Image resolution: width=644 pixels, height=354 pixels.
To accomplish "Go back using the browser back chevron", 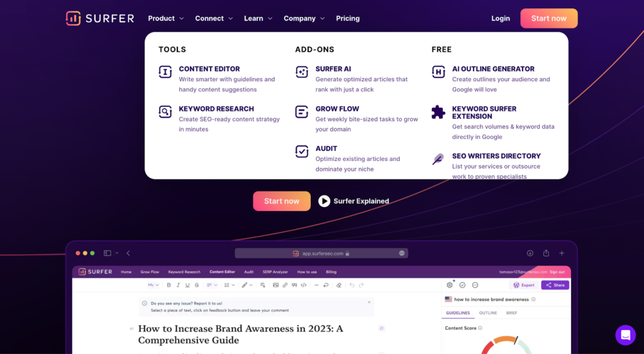I will pos(128,253).
